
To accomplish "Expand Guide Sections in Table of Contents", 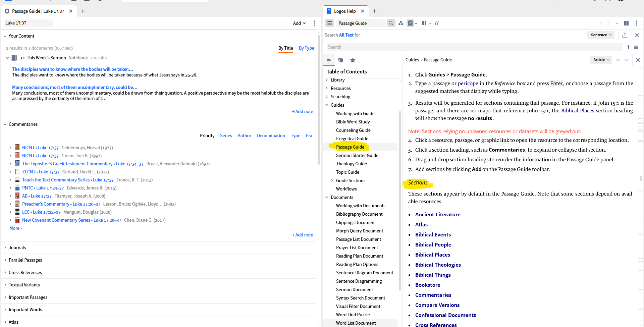I will tap(332, 180).
